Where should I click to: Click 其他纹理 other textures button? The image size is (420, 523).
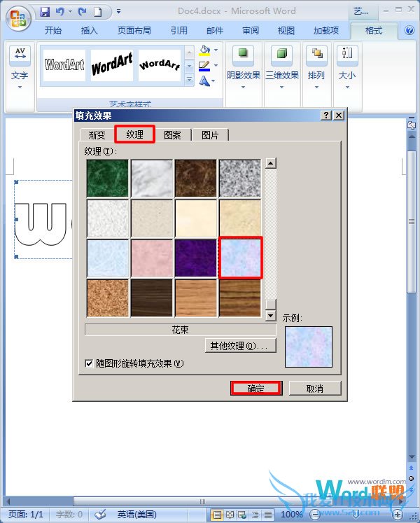pos(241,346)
